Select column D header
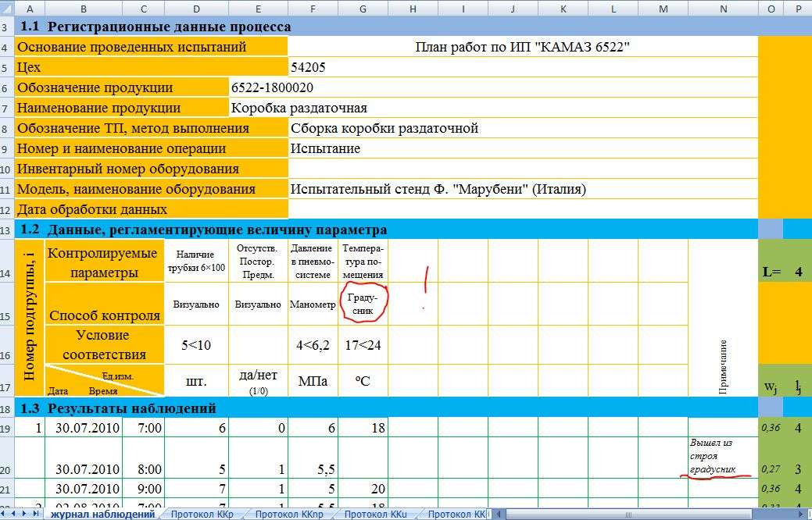This screenshot has width=812, height=520. pyautogui.click(x=196, y=8)
